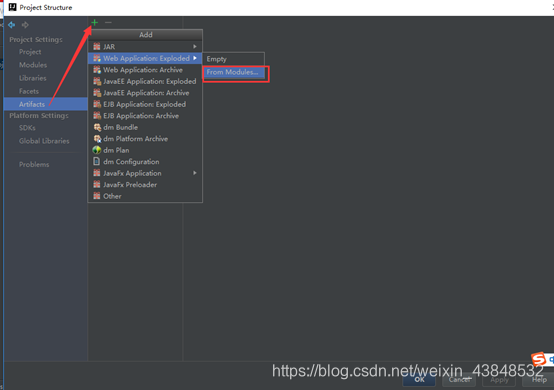The width and height of the screenshot is (554, 390).
Task: Open Global Libraries in sidebar
Action: pyautogui.click(x=44, y=141)
